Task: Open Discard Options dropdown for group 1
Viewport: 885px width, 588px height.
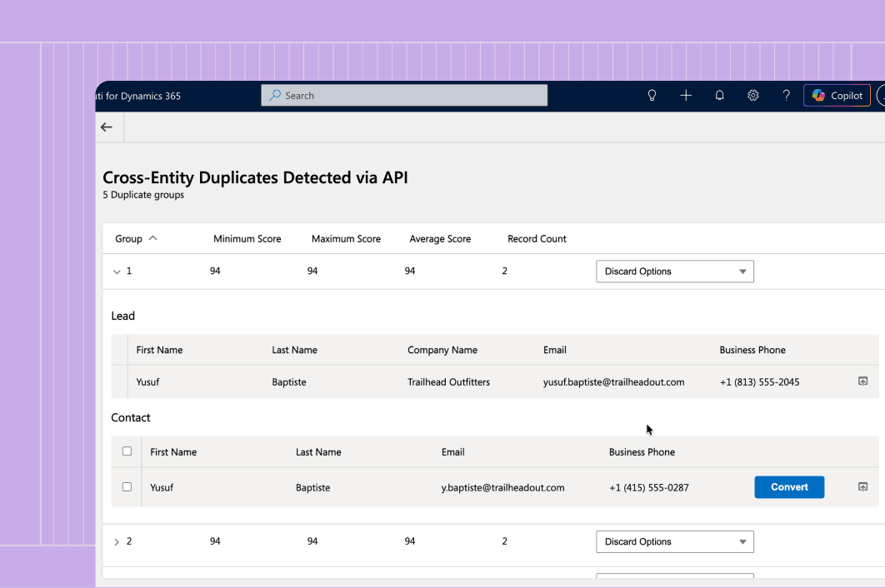Action: pyautogui.click(x=675, y=272)
